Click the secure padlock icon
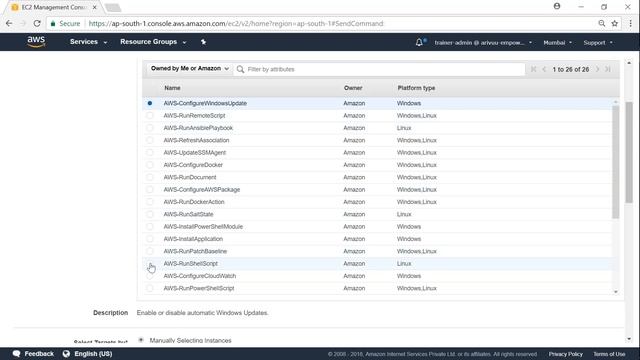 [53, 24]
